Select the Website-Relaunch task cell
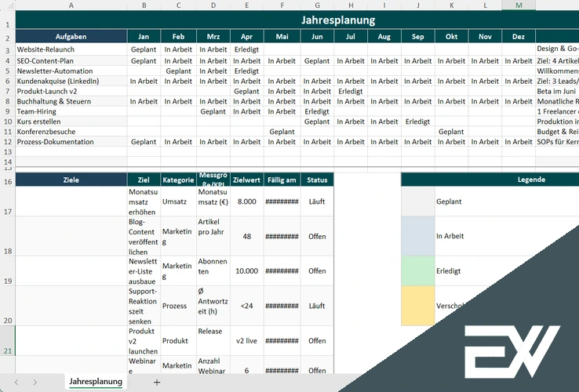The image size is (579, 392). pos(71,49)
